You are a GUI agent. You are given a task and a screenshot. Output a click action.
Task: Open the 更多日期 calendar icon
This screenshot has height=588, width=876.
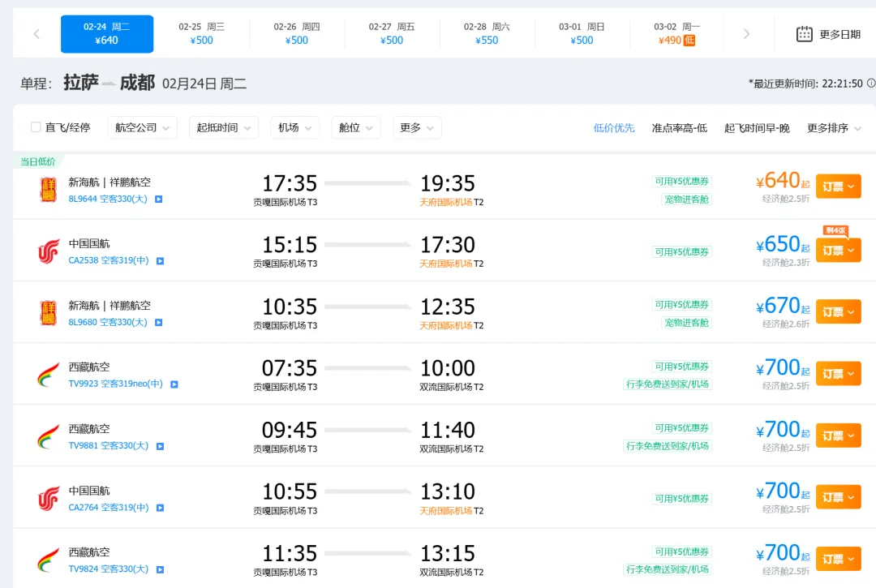click(x=805, y=34)
